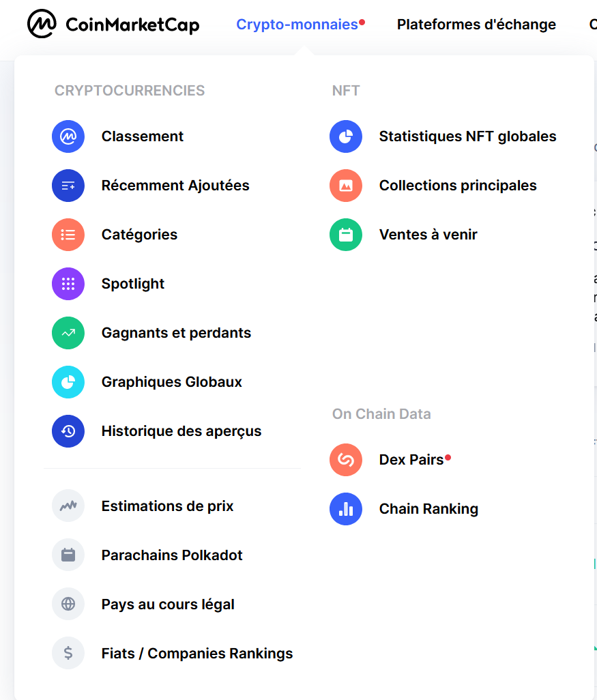The image size is (597, 700).
Task: Click the Ventes à venir calendar icon
Action: click(x=346, y=235)
